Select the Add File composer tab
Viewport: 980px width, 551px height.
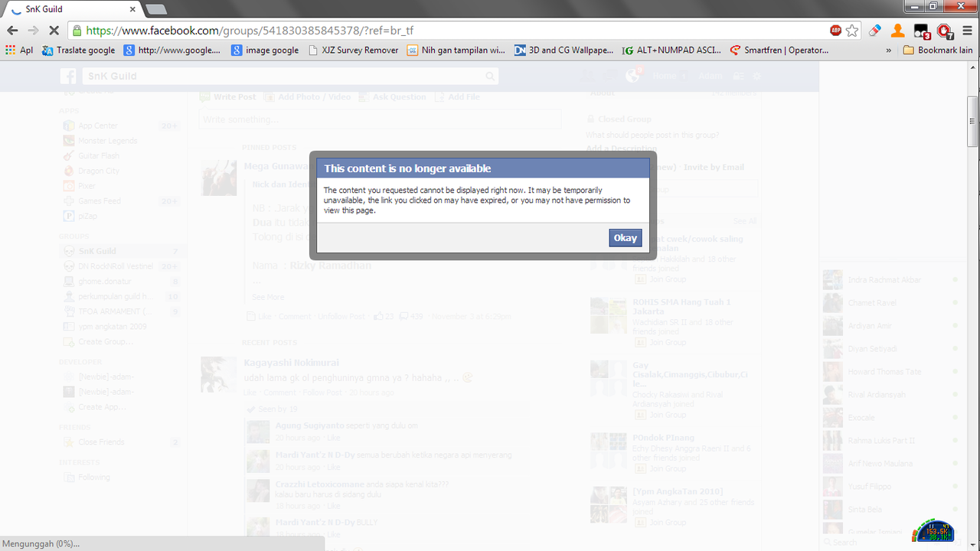tap(458, 97)
